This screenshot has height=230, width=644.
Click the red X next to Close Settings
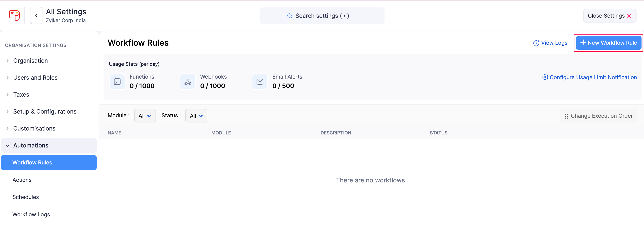click(629, 16)
